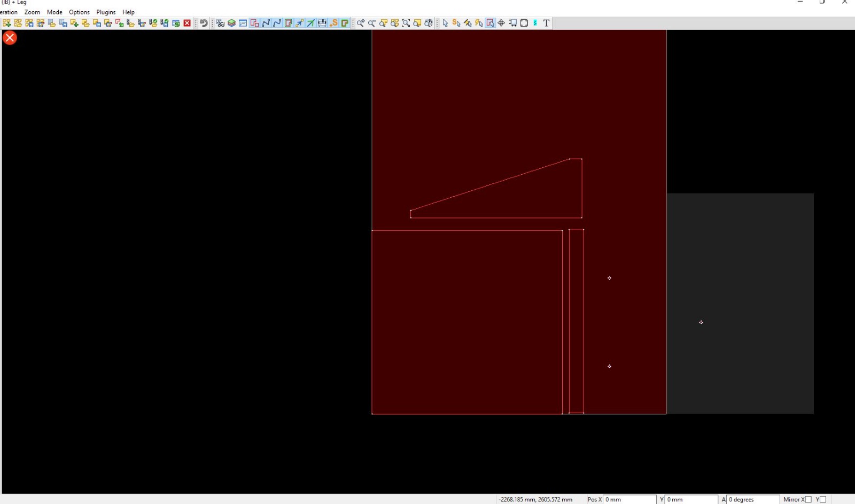Click the dashed rounded-rectangle frame icon
Screen dimensions: 855x504
pos(524,23)
